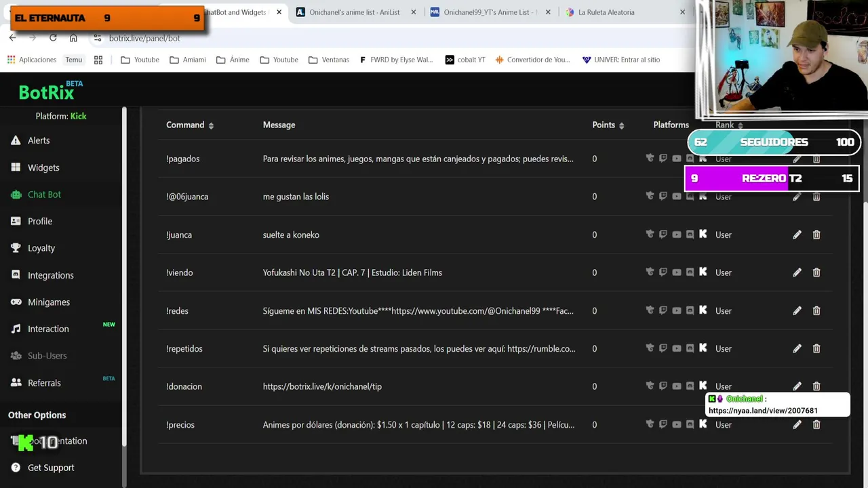Click the browser home button
This screenshot has width=868, height=488.
pos(73,38)
